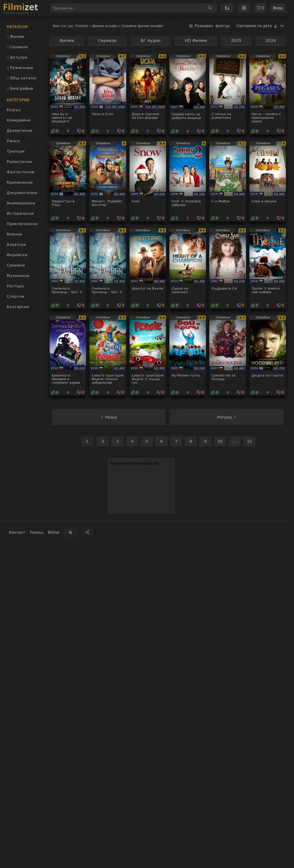
Task: Open the sort order icon in header
Action: coord(227,8)
